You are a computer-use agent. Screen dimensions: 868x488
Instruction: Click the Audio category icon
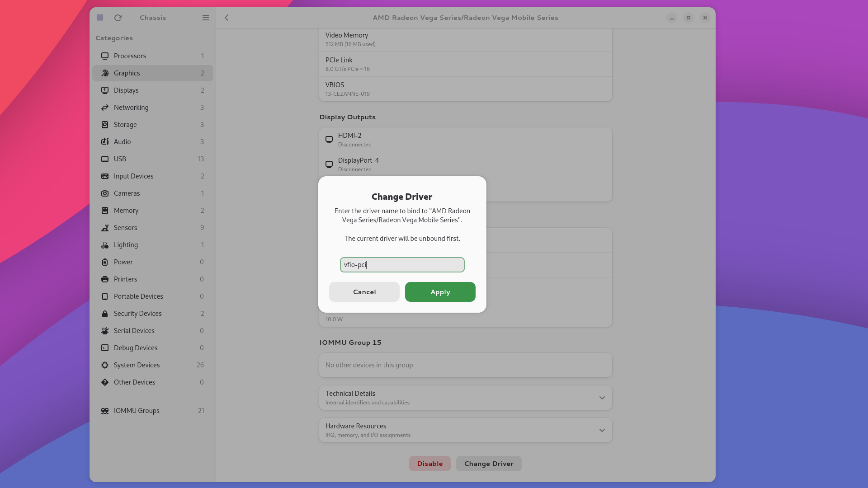105,142
